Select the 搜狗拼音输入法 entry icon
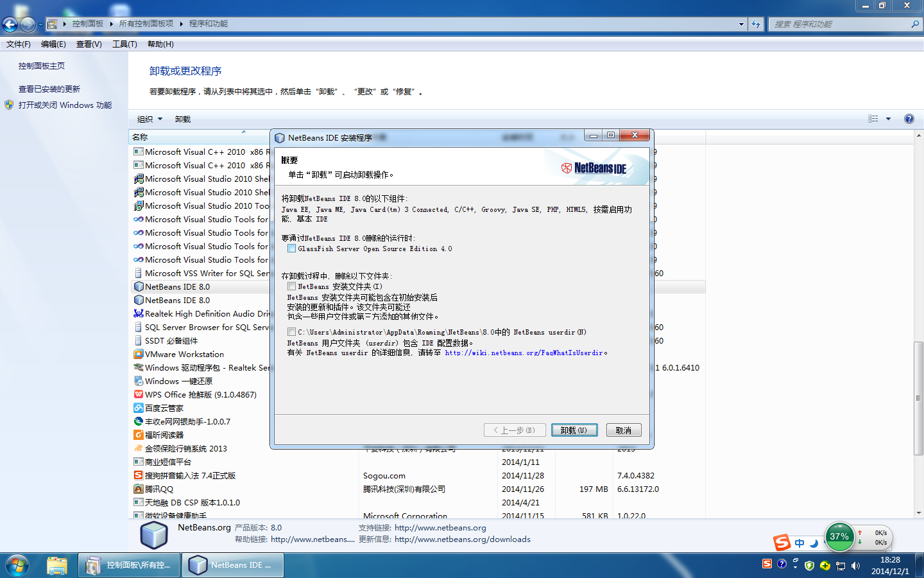 pyautogui.click(x=138, y=476)
